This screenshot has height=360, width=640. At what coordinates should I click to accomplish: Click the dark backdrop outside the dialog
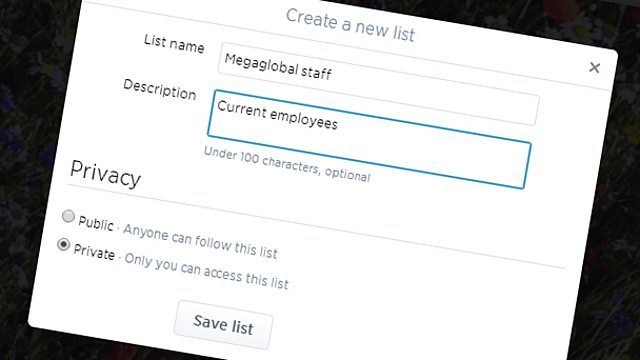coord(33,122)
